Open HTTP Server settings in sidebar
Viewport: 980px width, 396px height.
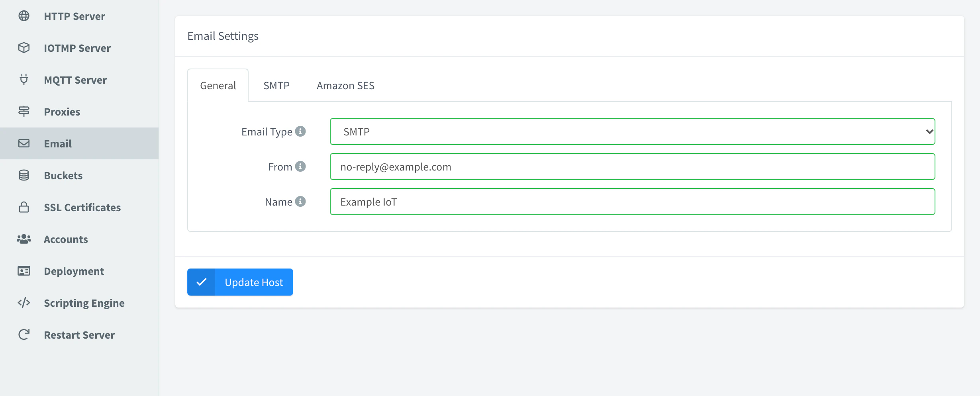(79, 16)
